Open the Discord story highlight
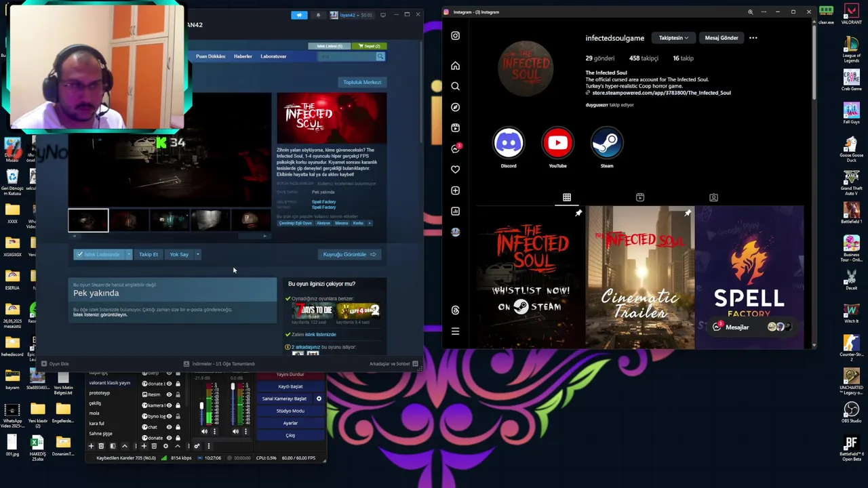The image size is (868, 488). click(x=508, y=143)
